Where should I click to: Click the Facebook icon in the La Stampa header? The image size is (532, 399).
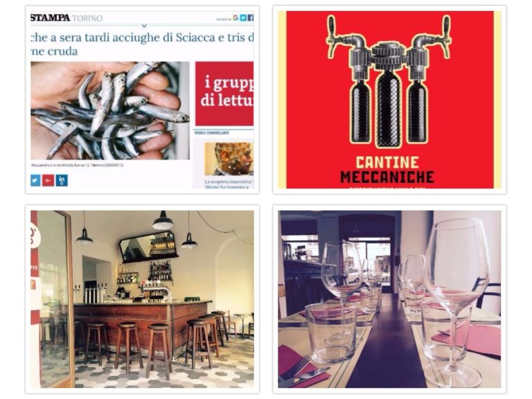point(250,18)
